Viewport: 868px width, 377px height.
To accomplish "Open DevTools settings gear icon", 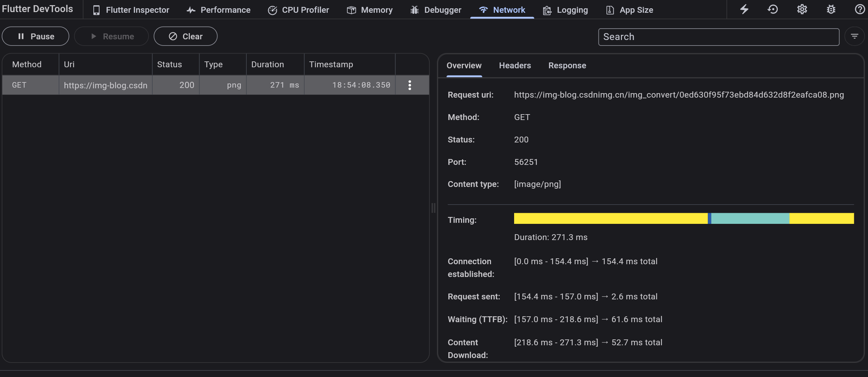I will click(802, 9).
